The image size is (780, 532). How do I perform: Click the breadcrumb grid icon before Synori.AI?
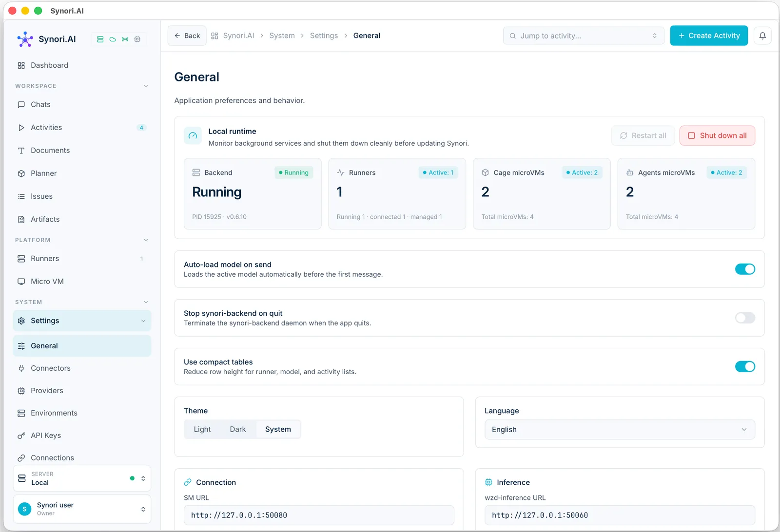(x=214, y=36)
